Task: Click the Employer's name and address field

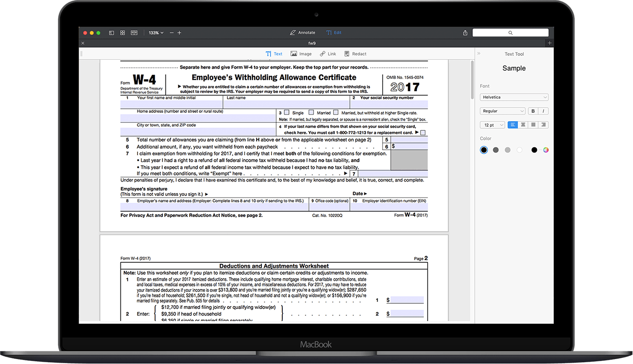Action: (215, 207)
